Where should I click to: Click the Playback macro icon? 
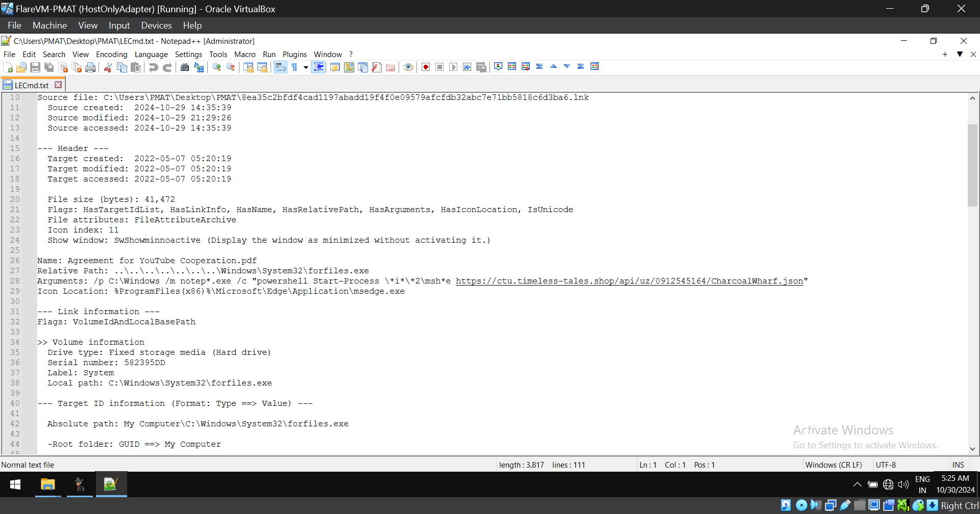(x=453, y=67)
